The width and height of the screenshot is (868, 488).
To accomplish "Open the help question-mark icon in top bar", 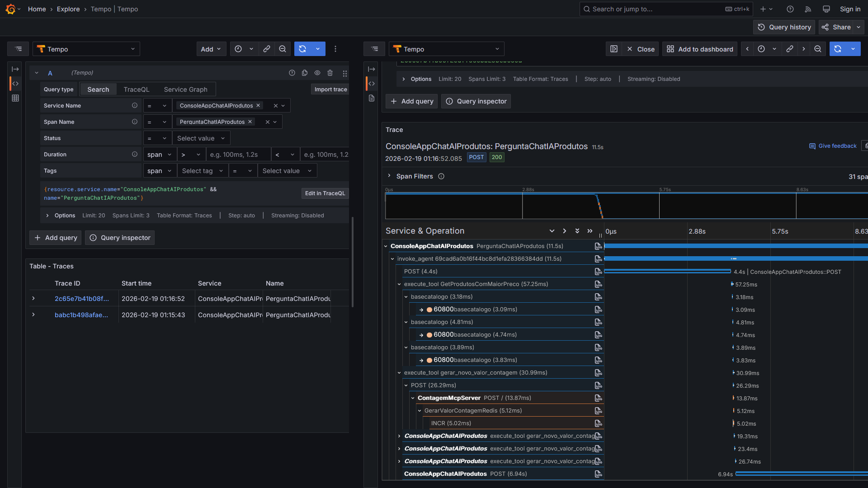I will tap(790, 9).
